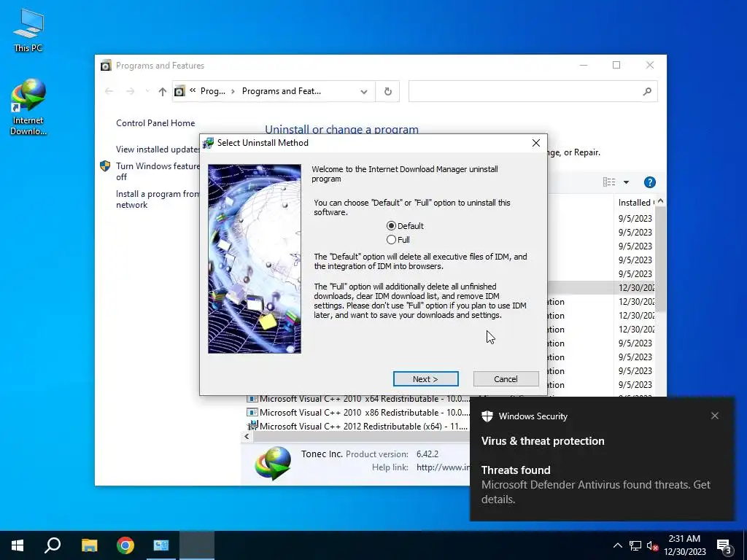Close the Select Uninstall Method dialog
Screen dimensions: 747x560
(x=536, y=143)
